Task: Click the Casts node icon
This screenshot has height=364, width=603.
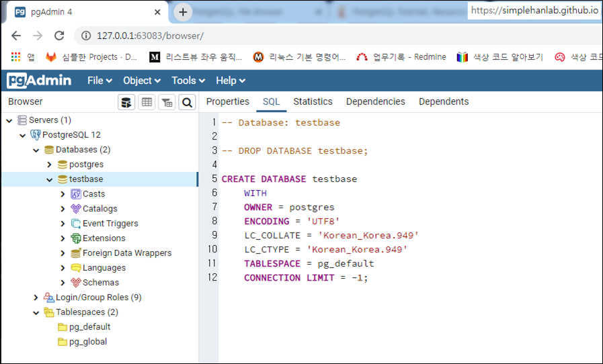Action: [76, 194]
